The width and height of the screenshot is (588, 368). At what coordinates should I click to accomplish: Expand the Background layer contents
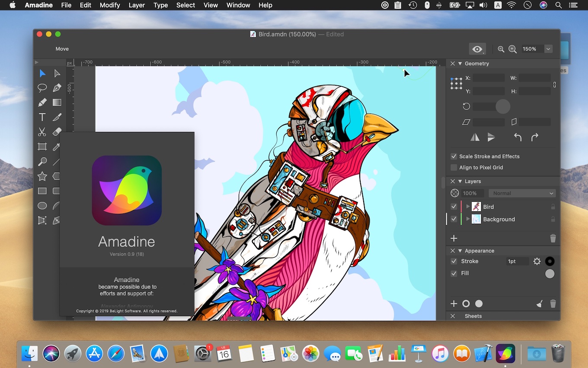(468, 219)
